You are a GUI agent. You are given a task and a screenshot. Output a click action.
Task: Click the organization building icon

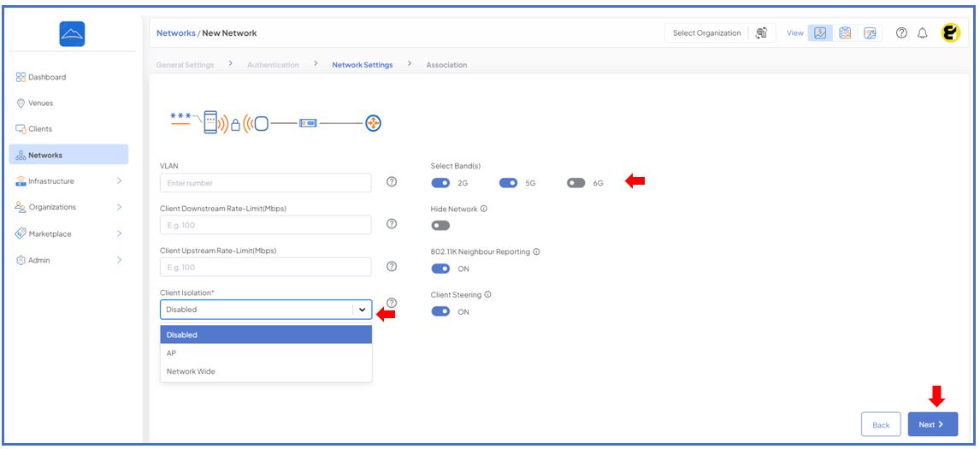point(761,33)
